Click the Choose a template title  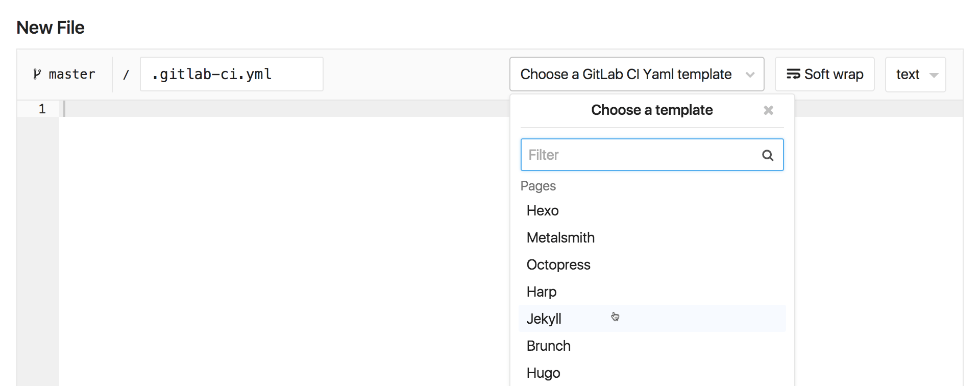[x=652, y=110]
